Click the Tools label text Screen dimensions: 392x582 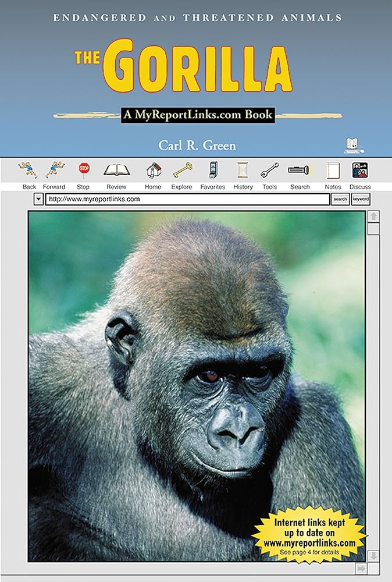point(270,187)
